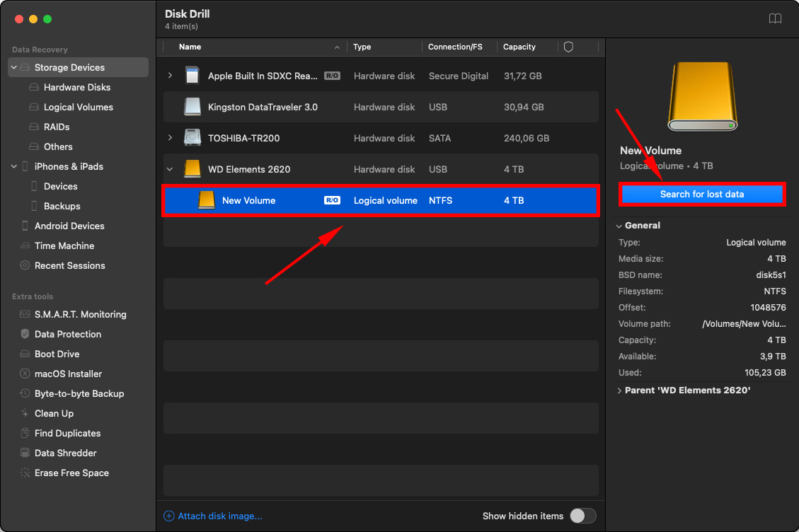The width and height of the screenshot is (799, 532).
Task: Click the Attach disk image link
Action: [219, 516]
